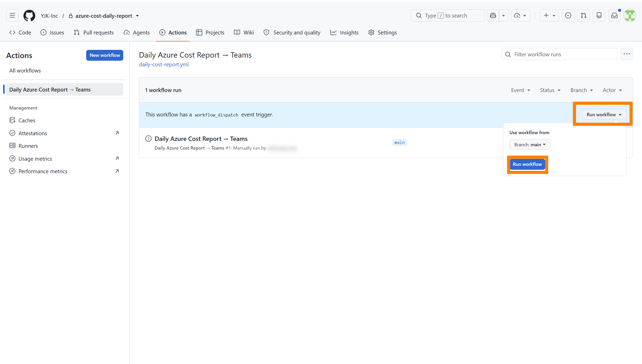Expand the Event filter dropdown
The image size is (642, 364).
(x=521, y=90)
